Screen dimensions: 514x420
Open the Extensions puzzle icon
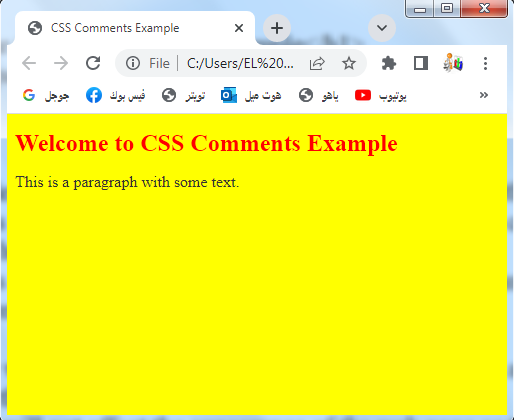coord(389,63)
